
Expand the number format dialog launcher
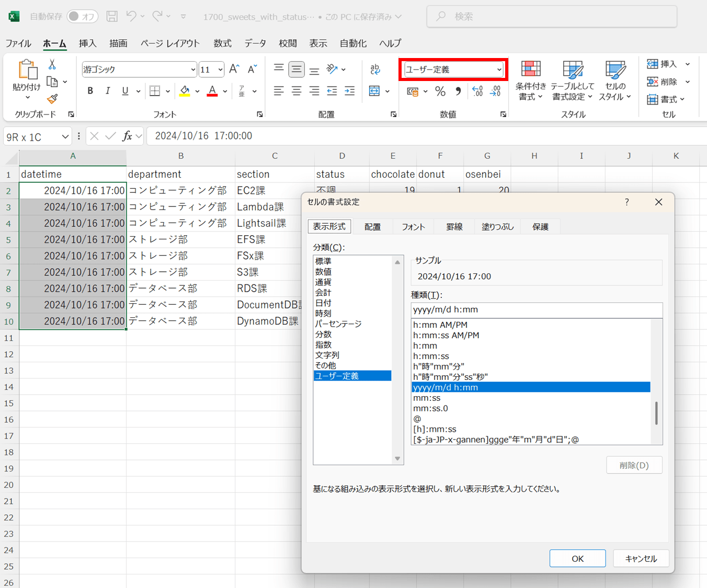point(503,114)
